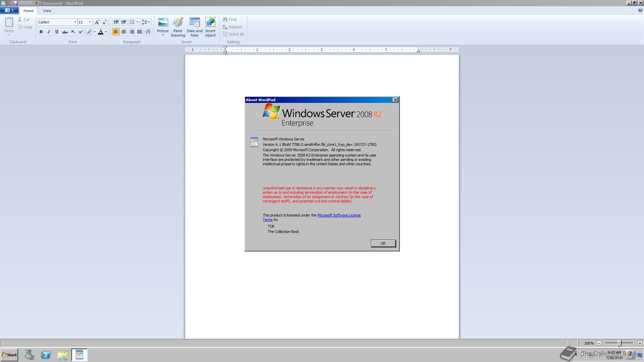Click Cut in the Clipboard group

pos(24,19)
